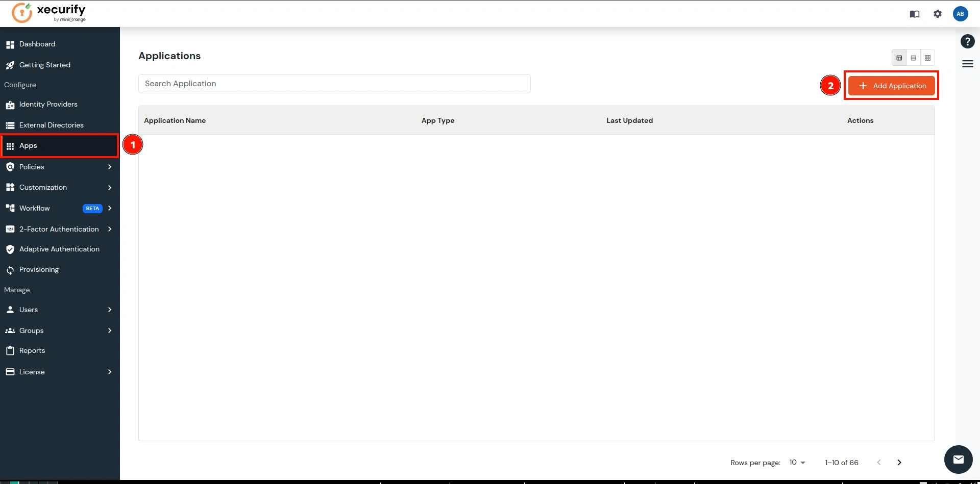Open the Dashboard panel
Screen dimensions: 980x484
[37, 44]
